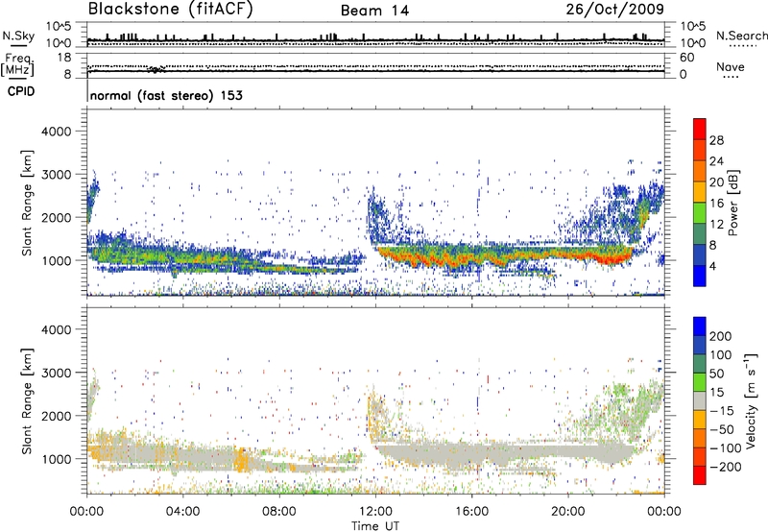The image size is (768, 532).
Task: Click the "3000" tick on the velocity panel
Action: coord(57,373)
